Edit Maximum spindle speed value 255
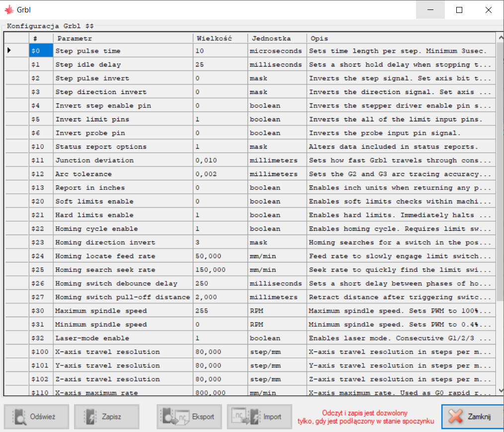Image resolution: width=504 pixels, height=432 pixels. (x=221, y=311)
